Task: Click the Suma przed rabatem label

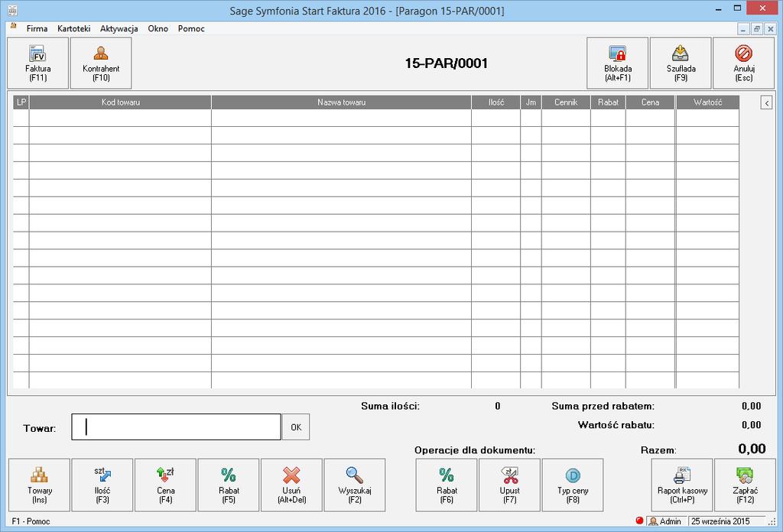Action: (603, 406)
